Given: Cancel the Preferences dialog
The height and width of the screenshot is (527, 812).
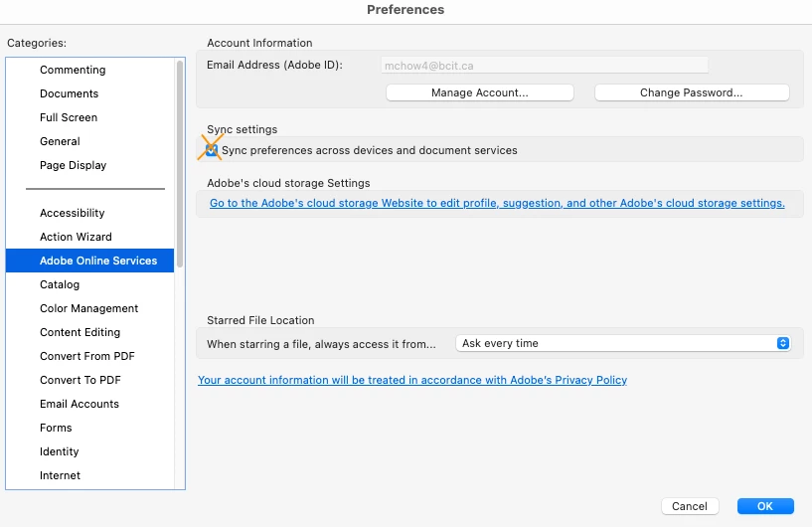Looking at the screenshot, I should 689,506.
